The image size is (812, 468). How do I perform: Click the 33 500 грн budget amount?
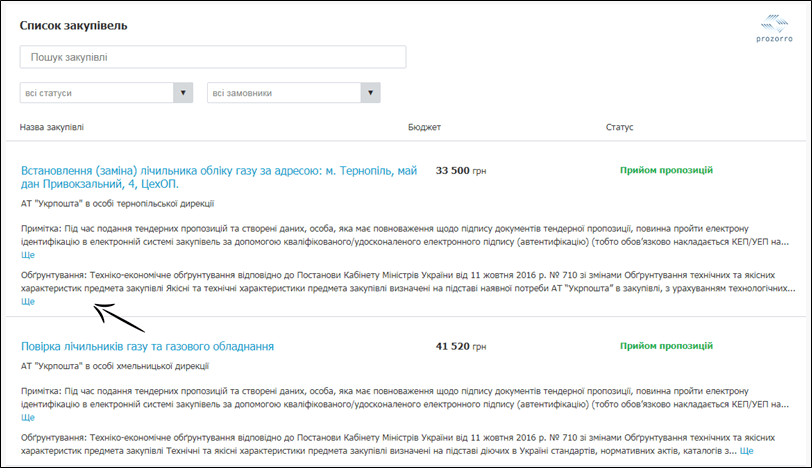[x=461, y=171]
